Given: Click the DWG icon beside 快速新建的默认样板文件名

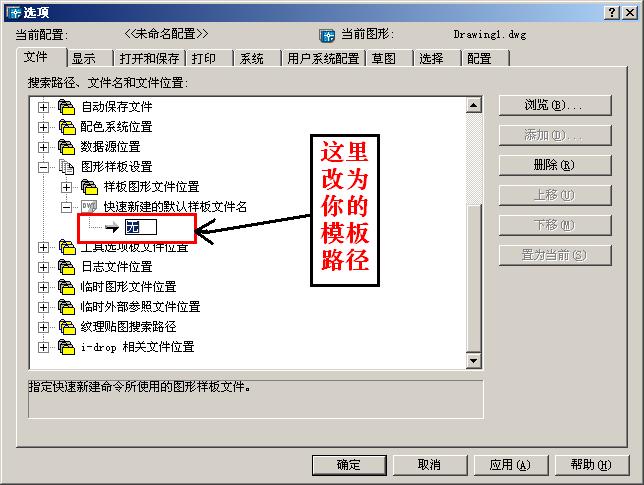Looking at the screenshot, I should 89,207.
